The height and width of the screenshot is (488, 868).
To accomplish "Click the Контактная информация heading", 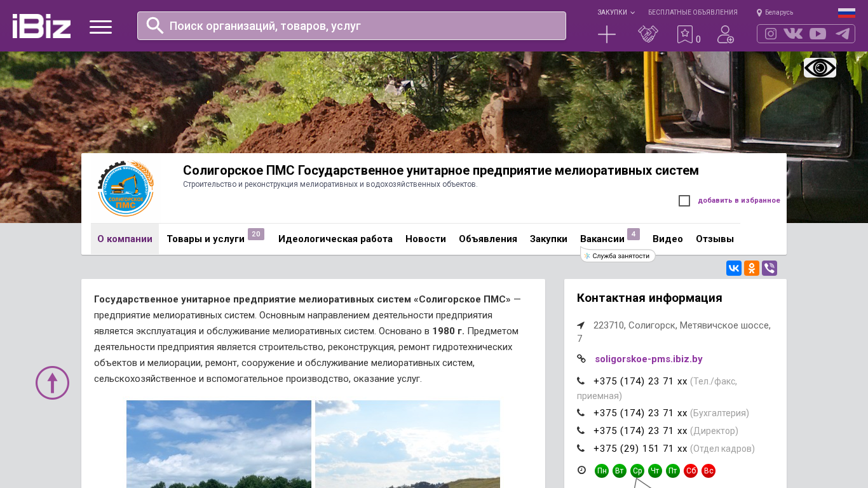I will (649, 298).
